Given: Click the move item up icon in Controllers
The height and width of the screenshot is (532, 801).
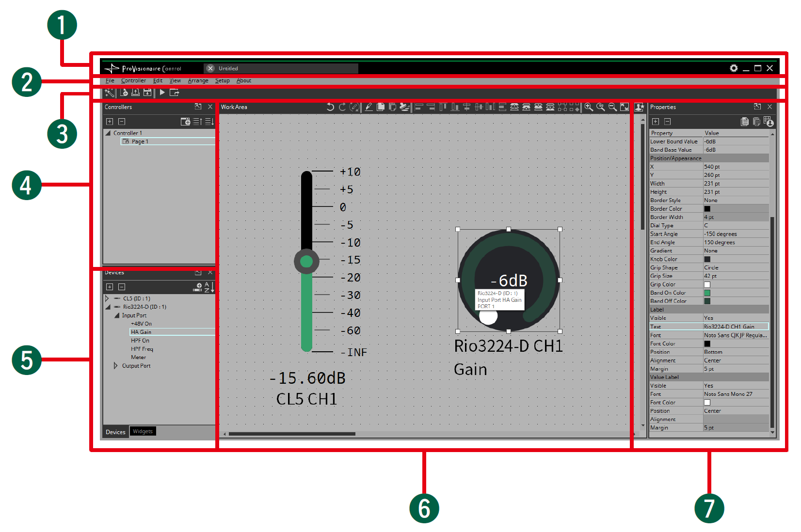Looking at the screenshot, I should click(198, 122).
